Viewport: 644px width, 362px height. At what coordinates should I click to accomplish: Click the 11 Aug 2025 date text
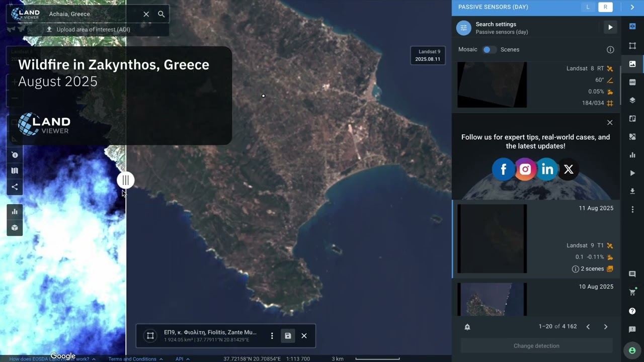(x=596, y=208)
